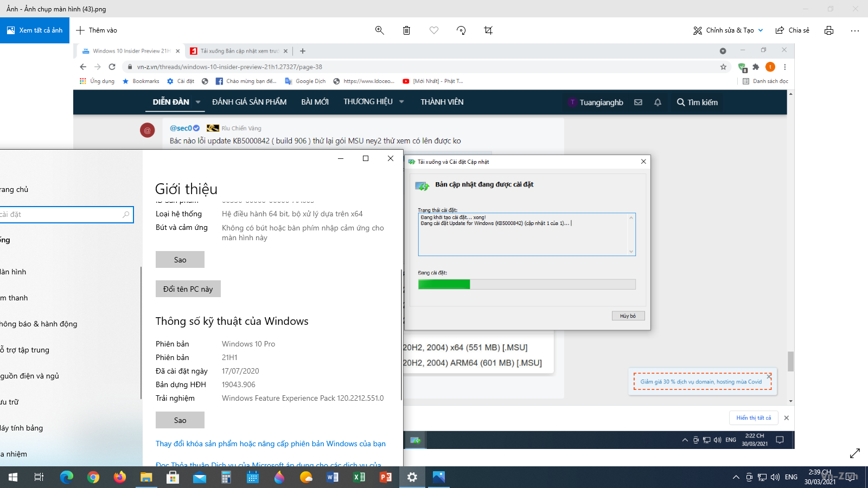Open the crop tool icon
The height and width of the screenshot is (488, 868).
pyautogui.click(x=488, y=30)
